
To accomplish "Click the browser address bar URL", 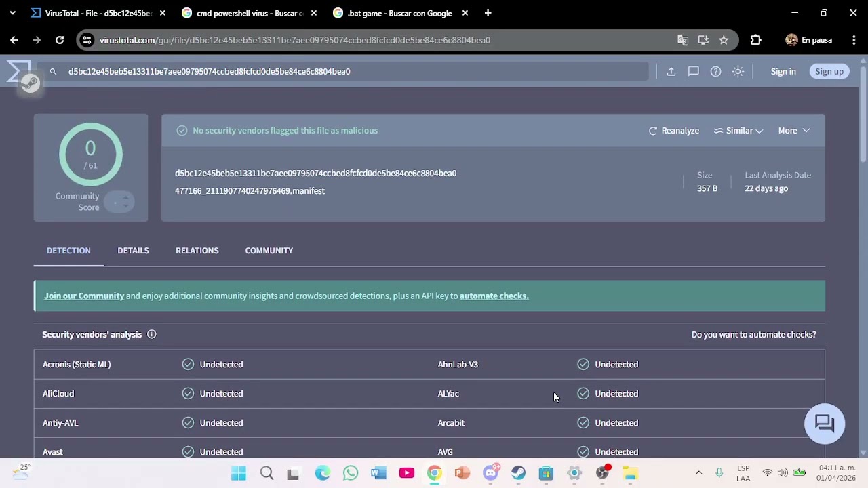I will 294,40.
